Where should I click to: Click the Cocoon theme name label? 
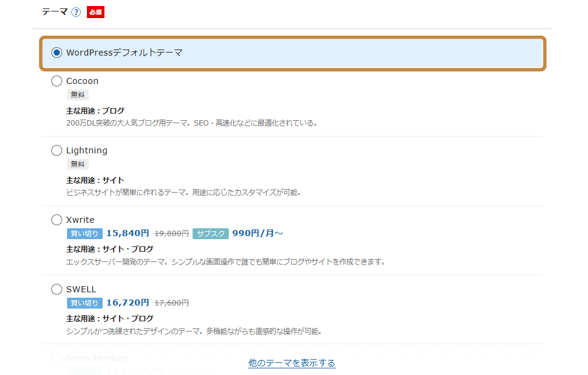[83, 81]
